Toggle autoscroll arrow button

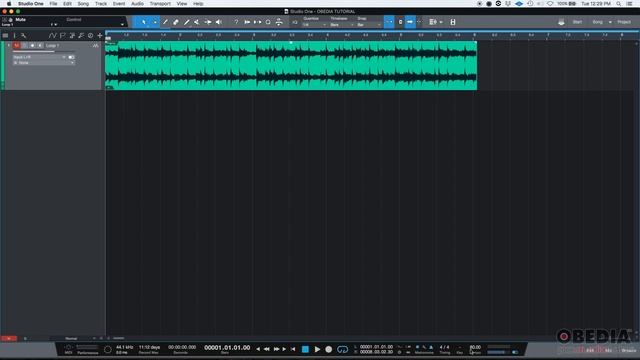pos(410,22)
